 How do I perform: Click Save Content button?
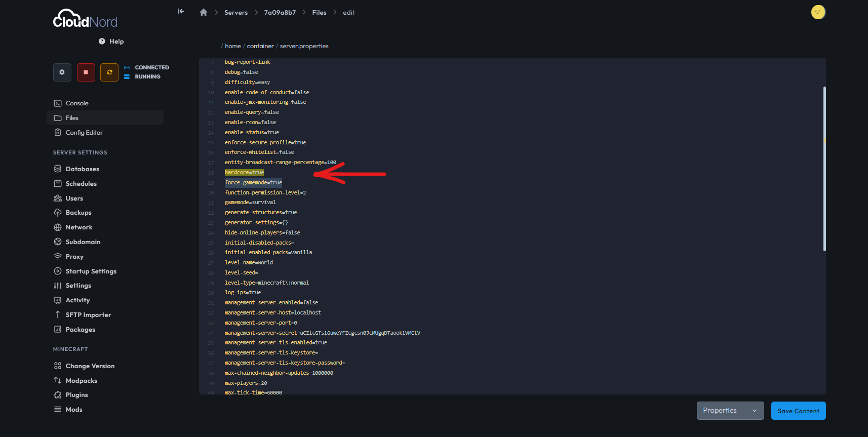(798, 411)
